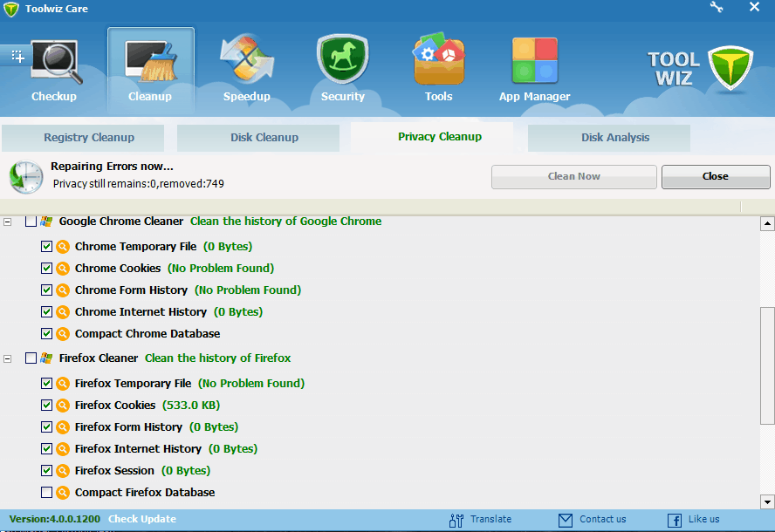Screen dimensions: 775x532
Task: Uncheck Firefox Temporary File checkbox
Action: pos(46,384)
